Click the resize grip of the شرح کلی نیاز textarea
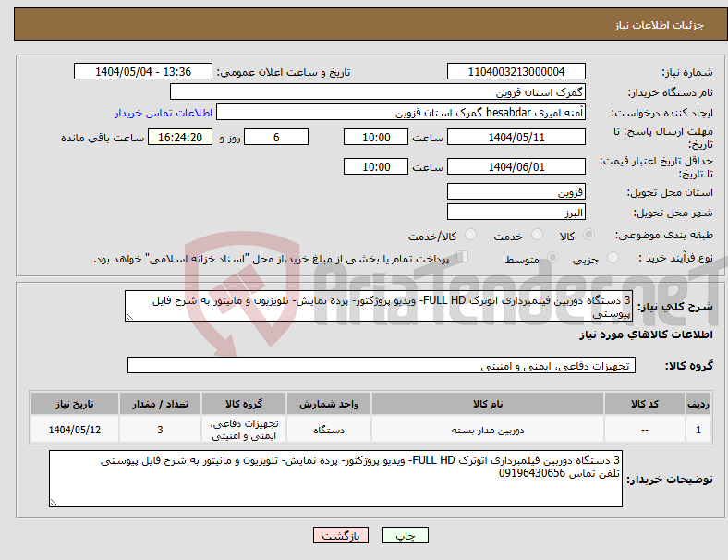Image resolution: width=728 pixels, height=560 pixels. (129, 317)
